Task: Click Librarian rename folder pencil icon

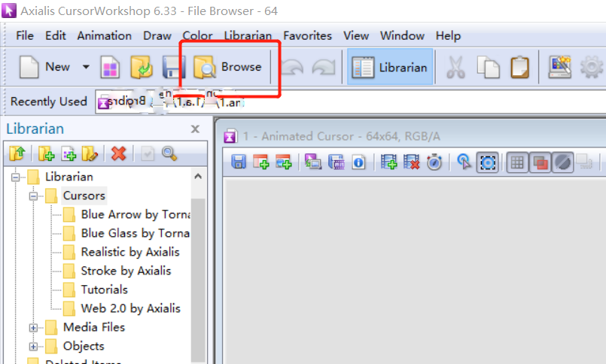Action: (90, 153)
